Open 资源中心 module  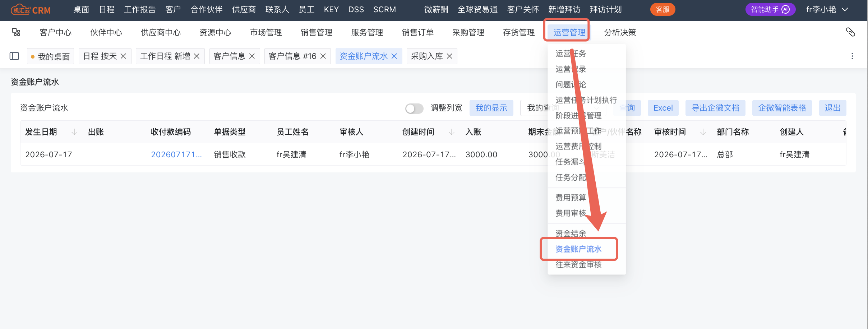click(x=215, y=32)
